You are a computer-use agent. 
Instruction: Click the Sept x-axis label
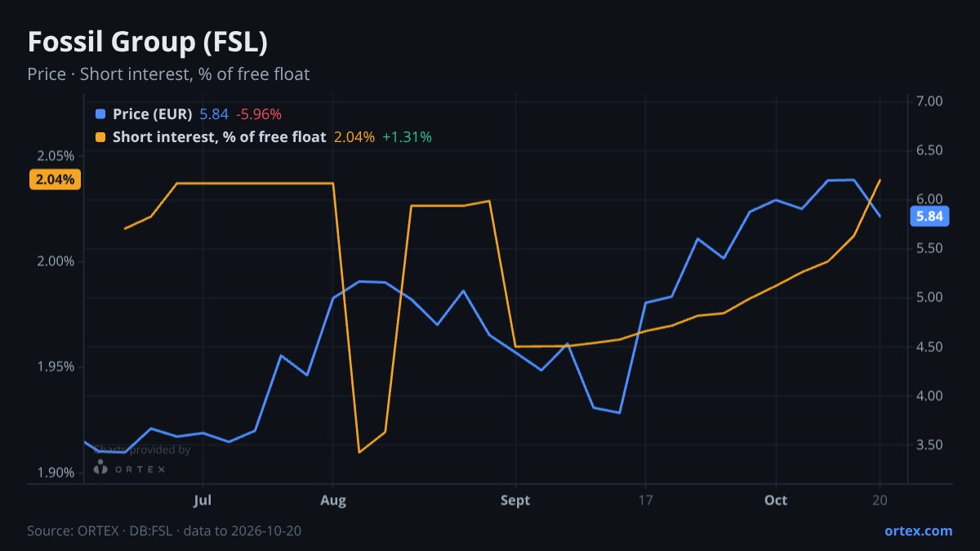(515, 500)
